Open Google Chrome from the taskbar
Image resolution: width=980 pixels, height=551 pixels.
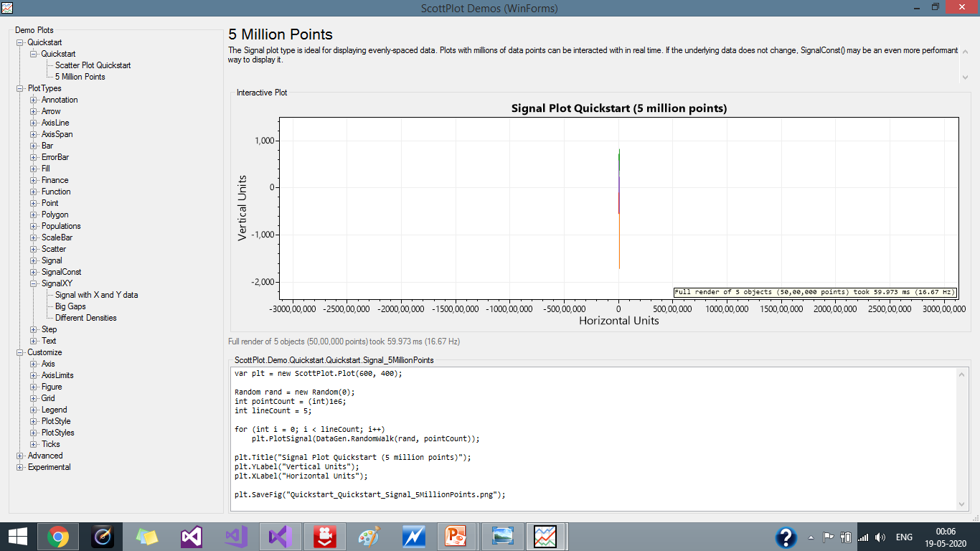coord(57,536)
